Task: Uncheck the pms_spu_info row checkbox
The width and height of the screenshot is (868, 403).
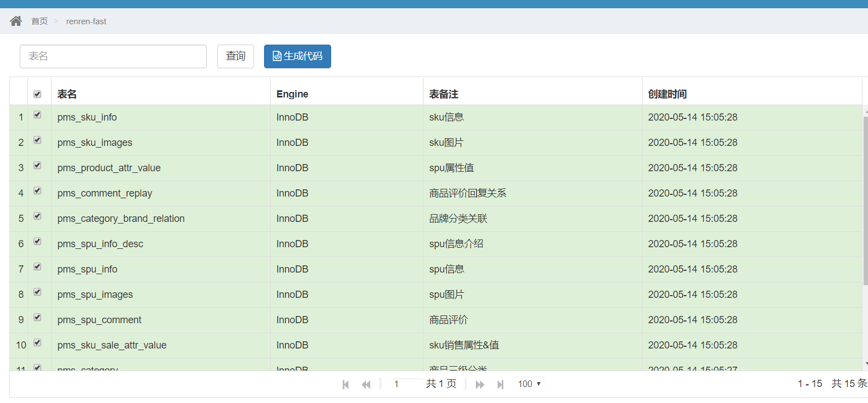Action: pos(37,266)
